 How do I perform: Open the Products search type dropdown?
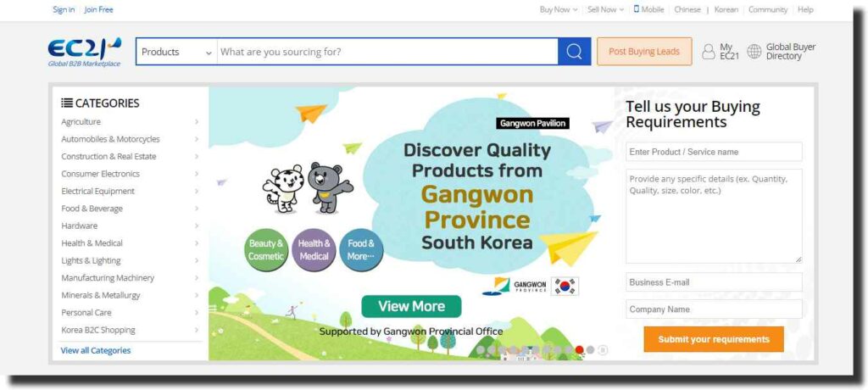176,52
